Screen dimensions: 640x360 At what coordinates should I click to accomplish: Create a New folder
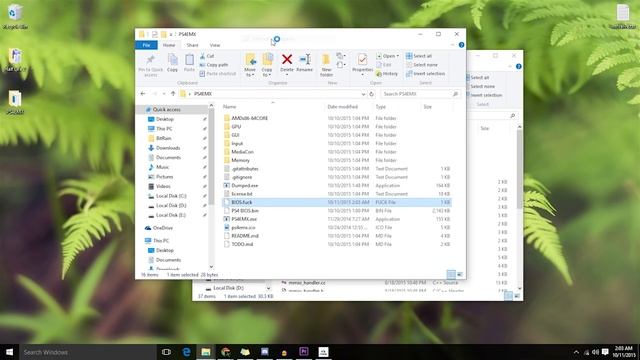coord(326,65)
